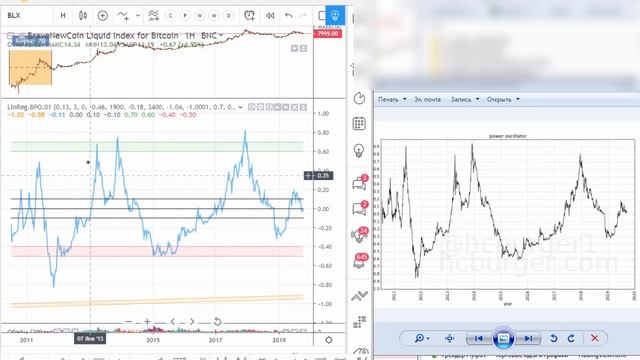Click the round P quick-indicator button

[185, 16]
